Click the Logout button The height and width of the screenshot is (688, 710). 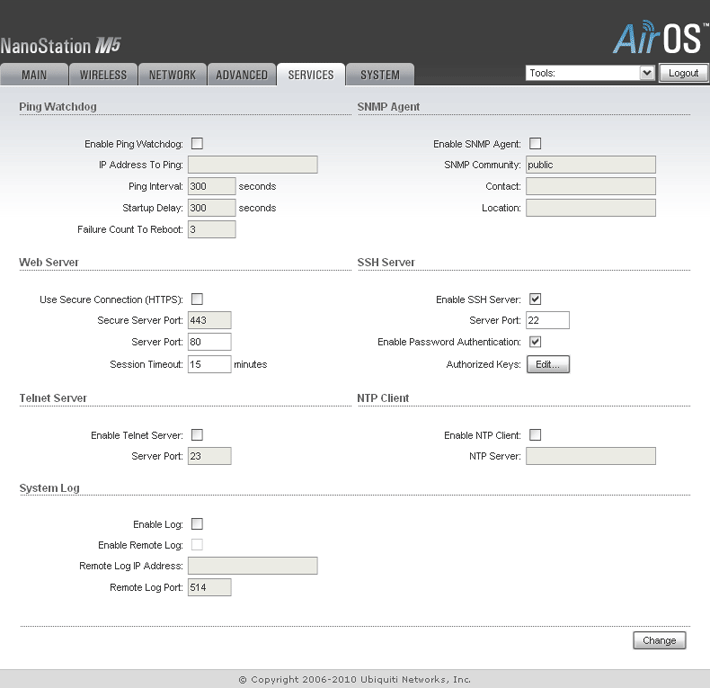pyautogui.click(x=683, y=73)
